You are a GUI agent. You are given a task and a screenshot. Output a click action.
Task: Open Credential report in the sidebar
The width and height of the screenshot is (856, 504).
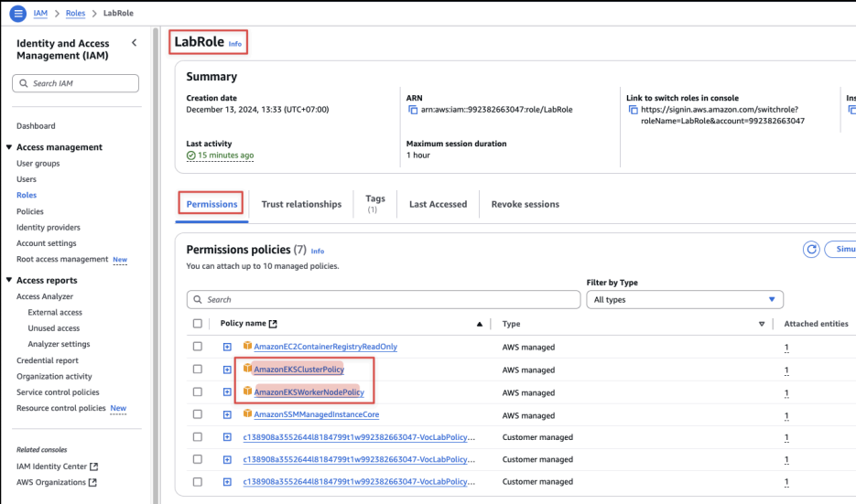coord(48,360)
